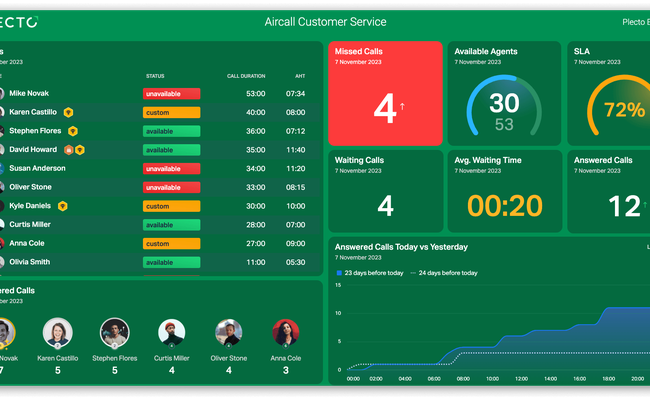Click the 08:00 label on chart time axis
The image size is (650, 400).
pos(463,379)
